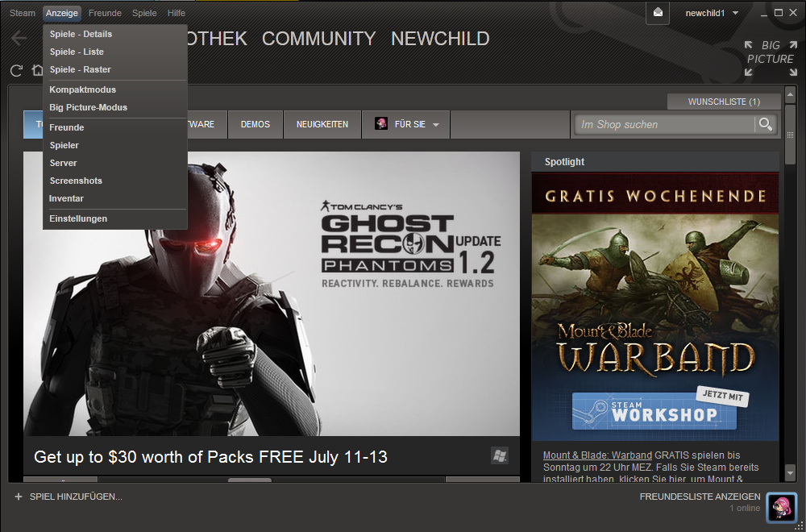806x532 pixels.
Task: Go to the COMMUNITY section
Action: [x=318, y=39]
